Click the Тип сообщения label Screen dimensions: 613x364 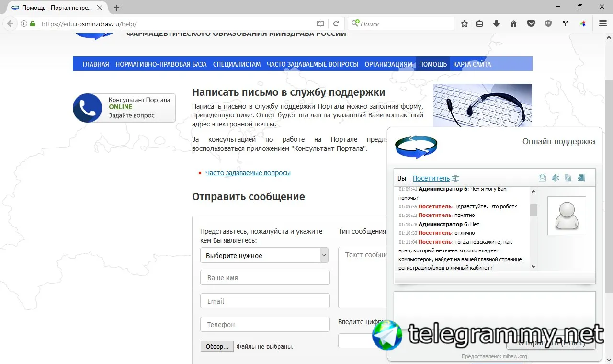click(362, 231)
